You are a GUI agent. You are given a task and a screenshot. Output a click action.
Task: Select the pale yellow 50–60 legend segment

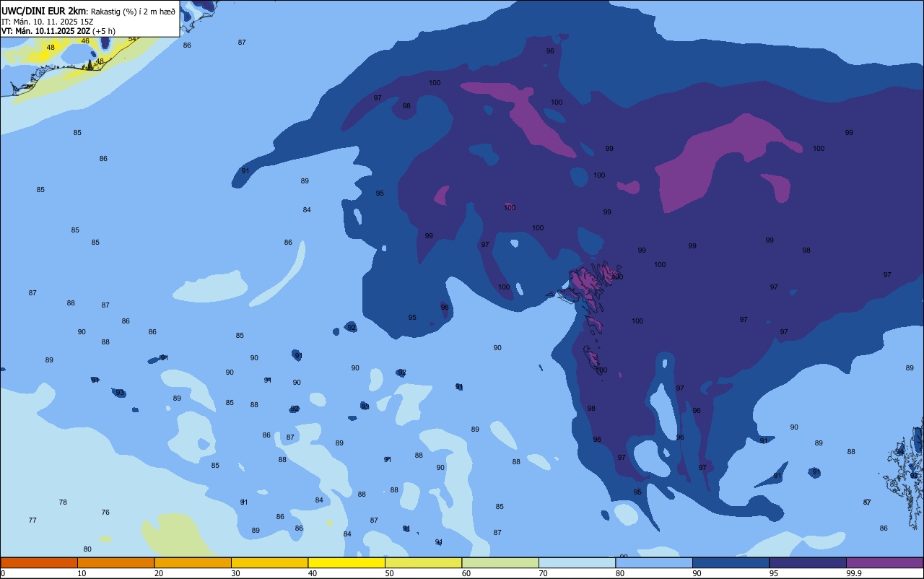(423, 562)
